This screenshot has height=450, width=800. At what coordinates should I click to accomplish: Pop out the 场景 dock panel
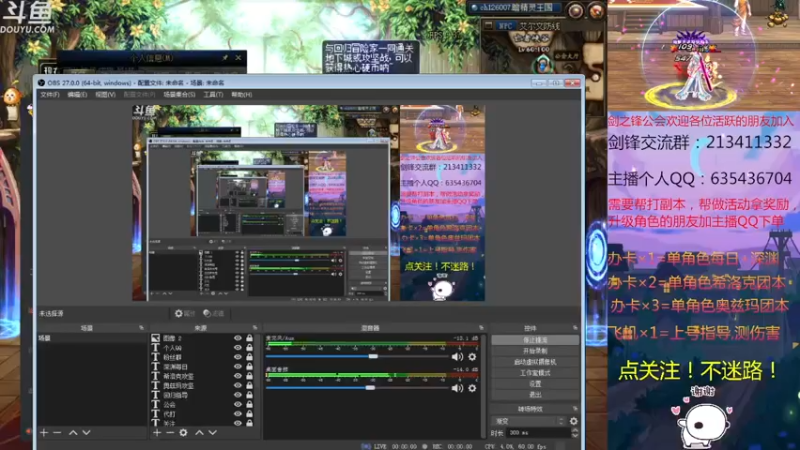click(x=141, y=328)
